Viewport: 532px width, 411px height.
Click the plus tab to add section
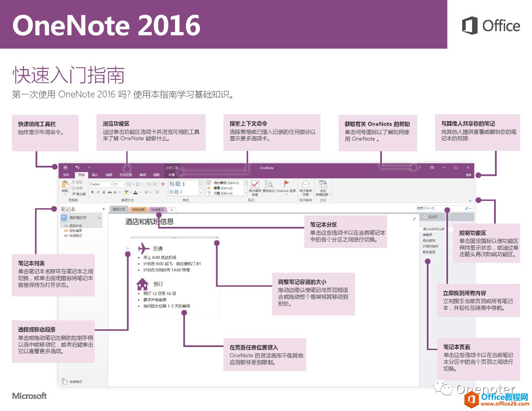pyautogui.click(x=172, y=210)
